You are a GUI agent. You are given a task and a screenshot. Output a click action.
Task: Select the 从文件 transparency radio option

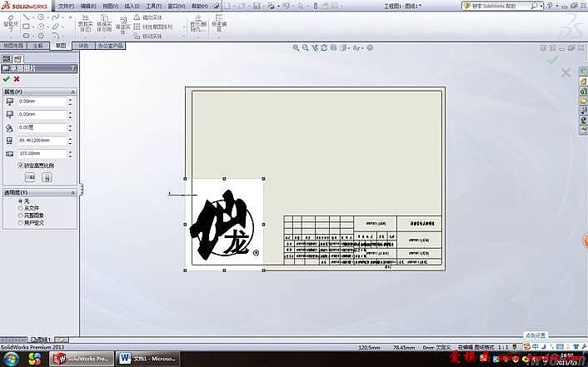pos(21,207)
